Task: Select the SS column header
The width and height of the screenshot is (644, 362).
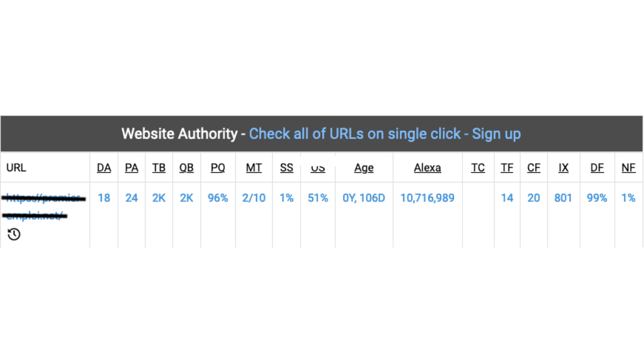Action: point(287,168)
